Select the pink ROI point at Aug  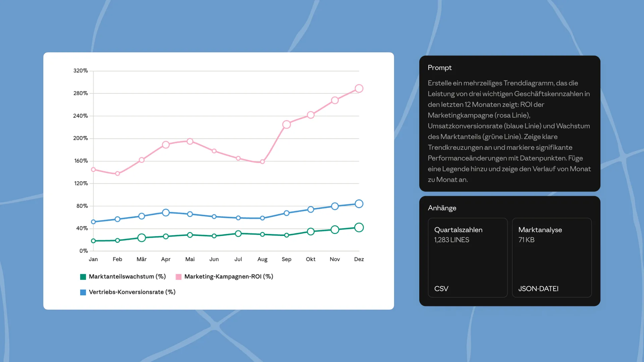click(262, 162)
